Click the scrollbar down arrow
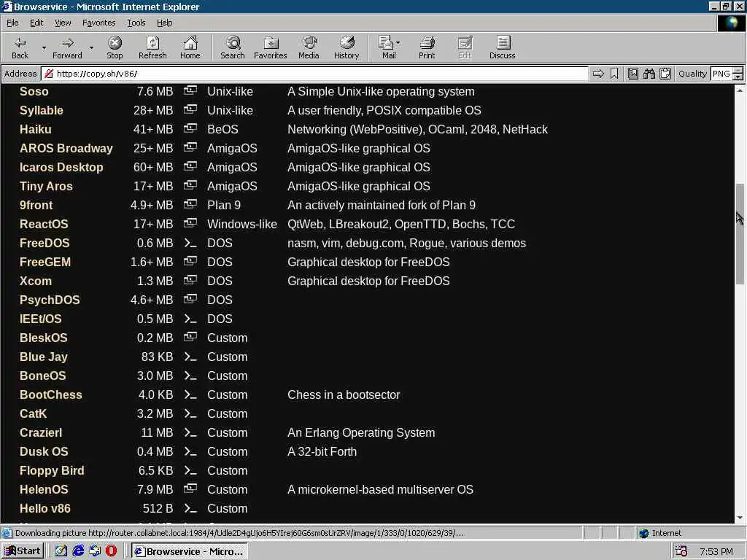 click(x=740, y=518)
